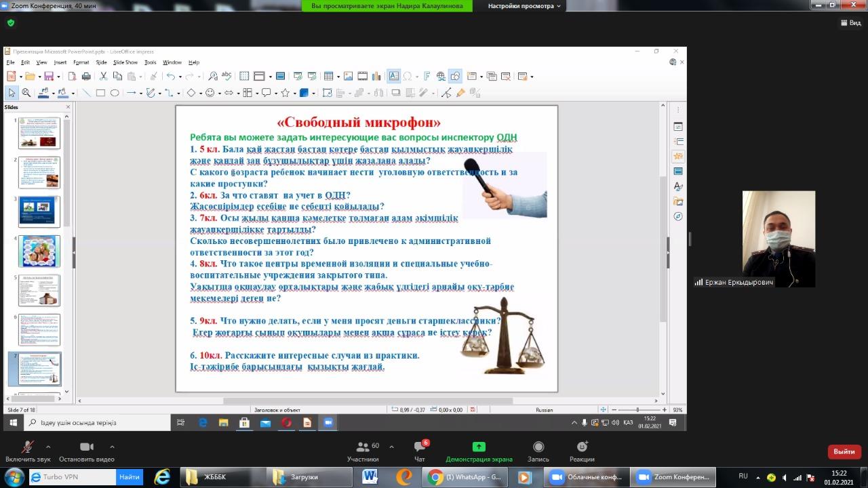This screenshot has height=488, width=868.
Task: Unmute microphone with Включить звук
Action: 27,451
